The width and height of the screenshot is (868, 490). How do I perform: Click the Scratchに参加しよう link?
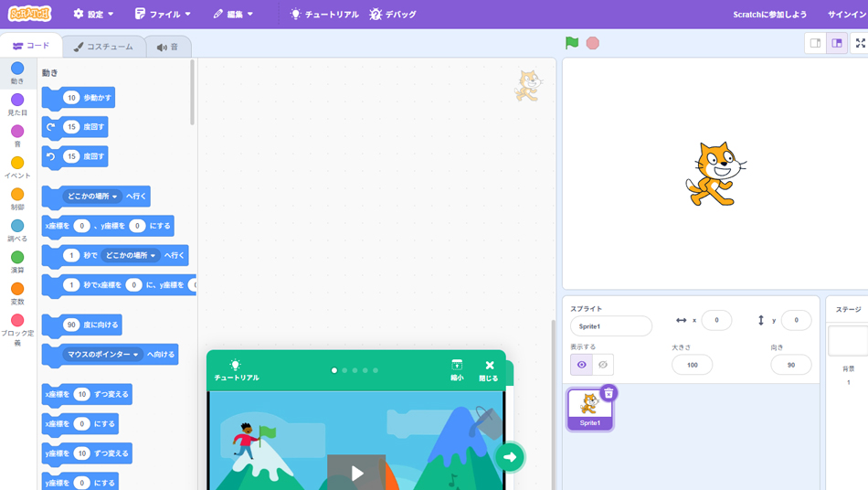[x=769, y=15]
